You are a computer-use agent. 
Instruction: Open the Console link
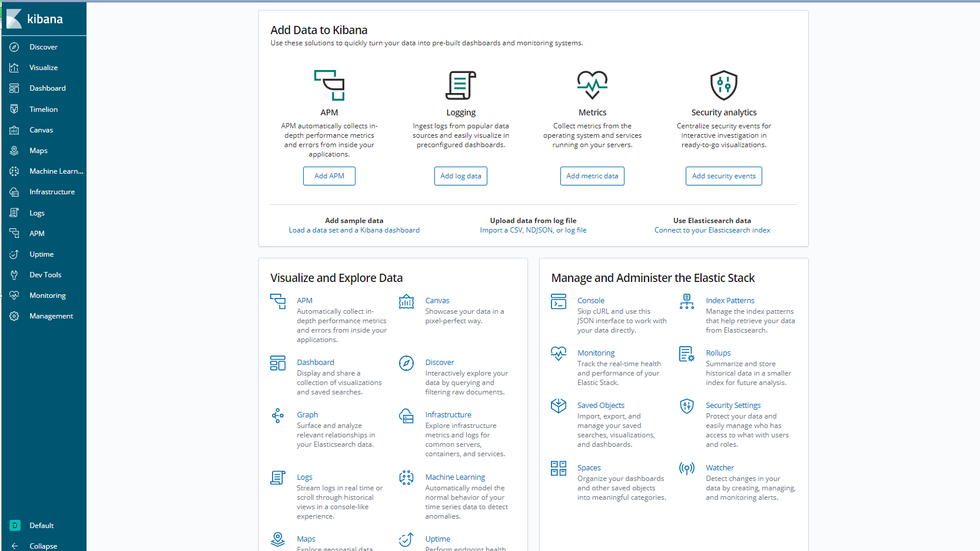pyautogui.click(x=591, y=301)
